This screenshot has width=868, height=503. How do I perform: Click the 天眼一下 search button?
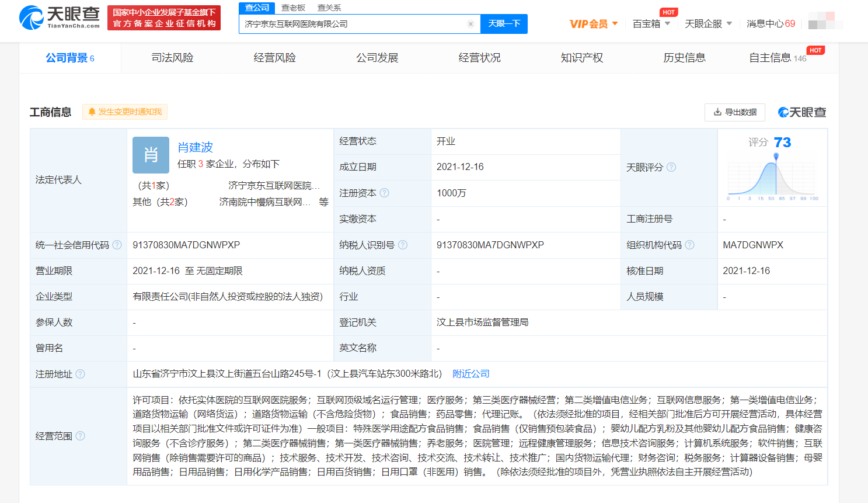pos(504,24)
